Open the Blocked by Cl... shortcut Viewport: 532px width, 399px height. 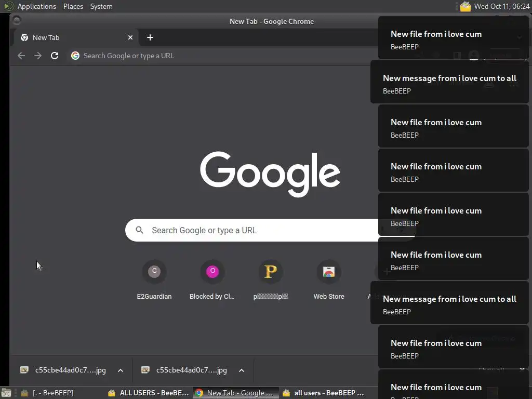pos(212,281)
